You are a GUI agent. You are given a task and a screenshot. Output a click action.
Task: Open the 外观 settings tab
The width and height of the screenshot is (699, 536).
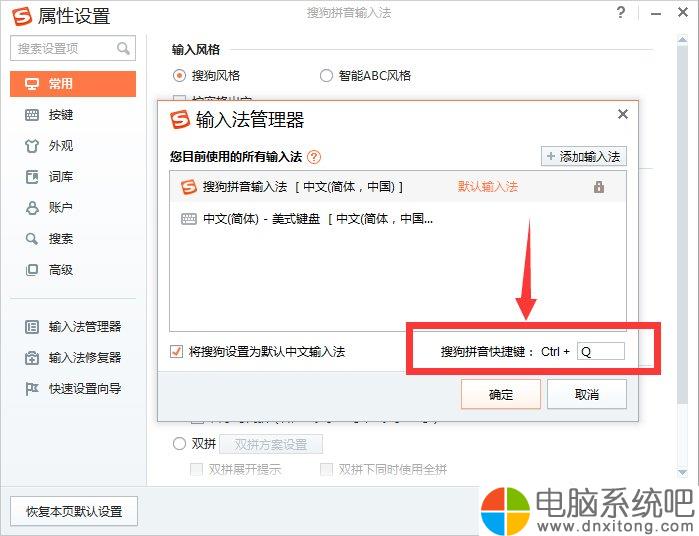pyautogui.click(x=73, y=146)
